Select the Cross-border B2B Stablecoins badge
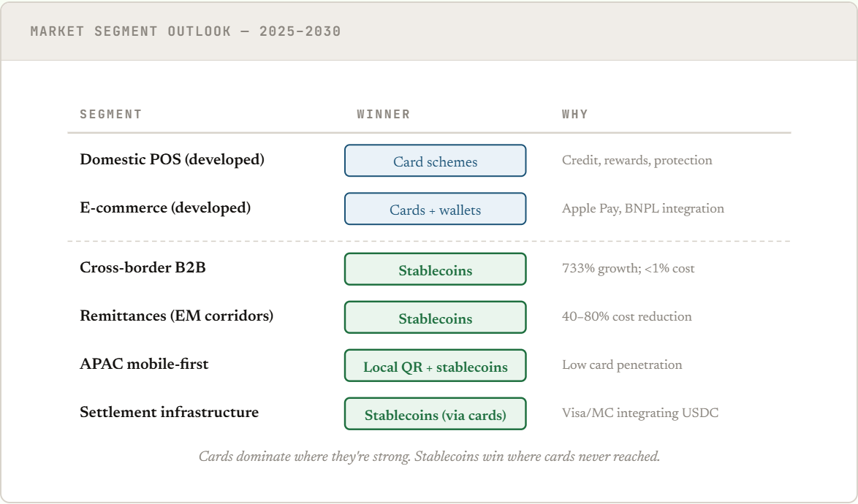Screen dimensions: 858x504 [x=435, y=270]
